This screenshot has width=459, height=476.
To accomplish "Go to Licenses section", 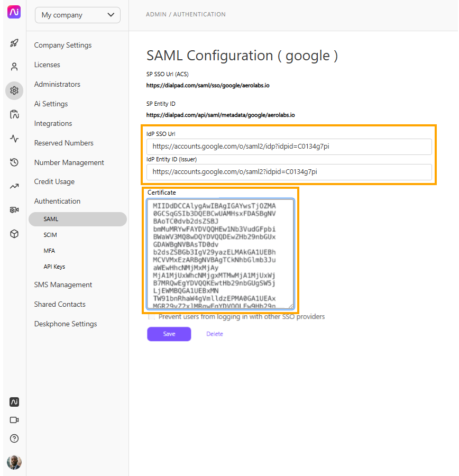I will (47, 65).
